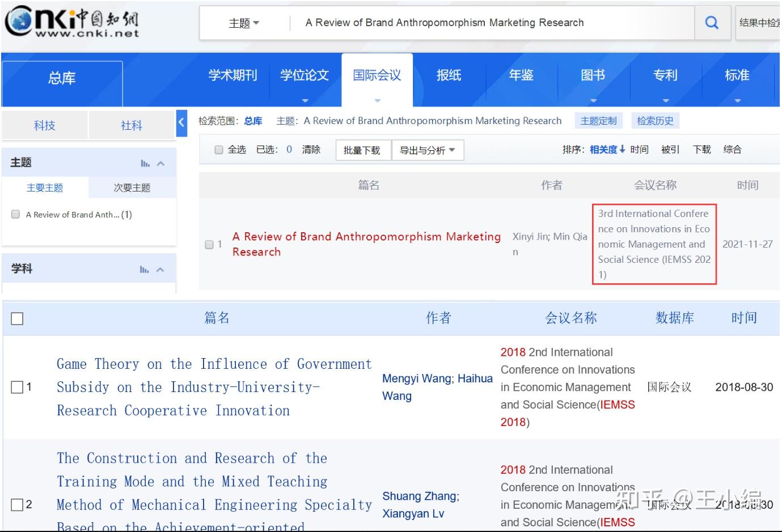Click the left arrow to collapse filter sidebar
The image size is (782, 532).
(x=181, y=122)
